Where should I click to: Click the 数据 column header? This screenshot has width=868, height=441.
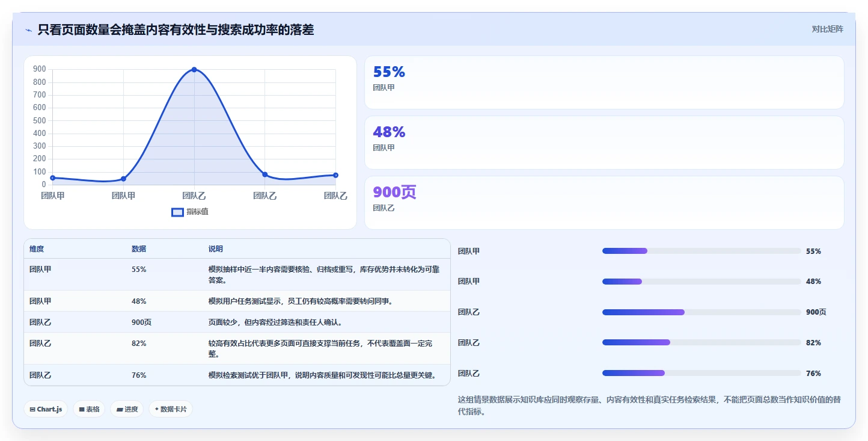139,249
